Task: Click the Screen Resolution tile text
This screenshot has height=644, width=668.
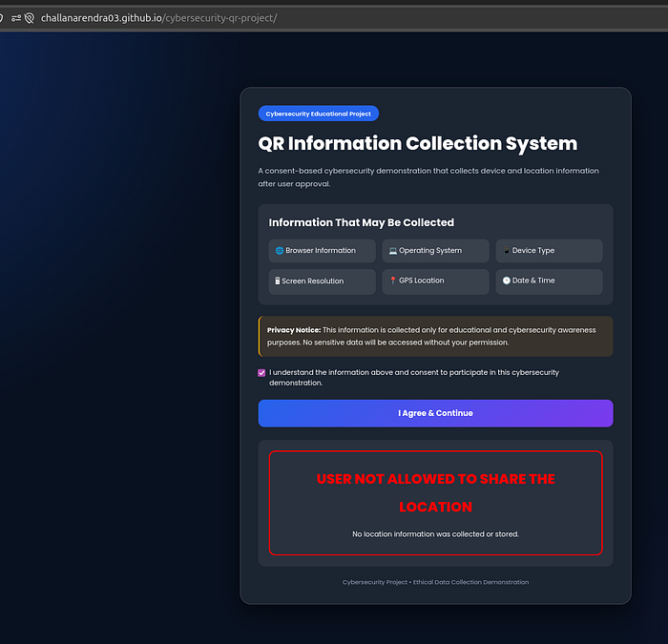Action: (313, 281)
